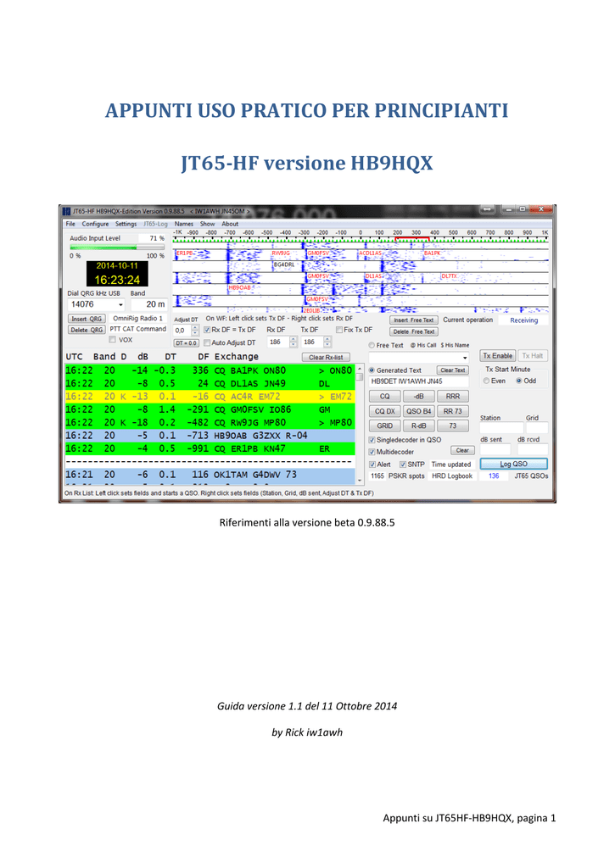Image resolution: width=615 pixels, height=868 pixels.
Task: Toggle the SNTP checkbox
Action: click(x=403, y=465)
